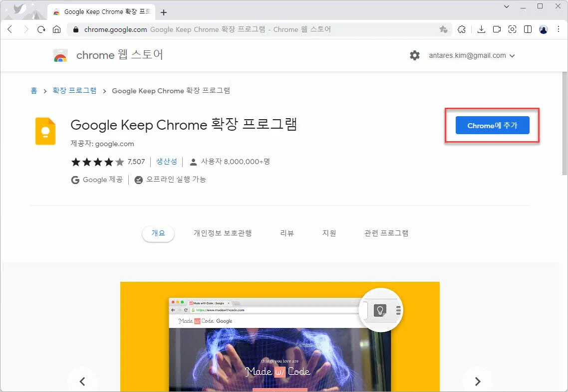Click the video capture toolbar icon
The width and height of the screenshot is (568, 392).
click(497, 29)
